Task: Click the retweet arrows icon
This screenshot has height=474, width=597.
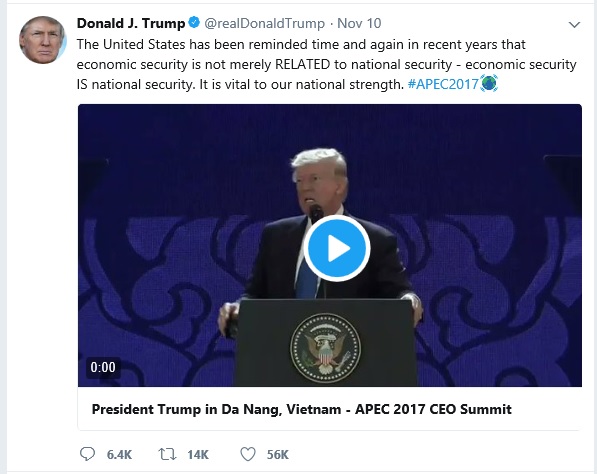Action: (x=167, y=454)
